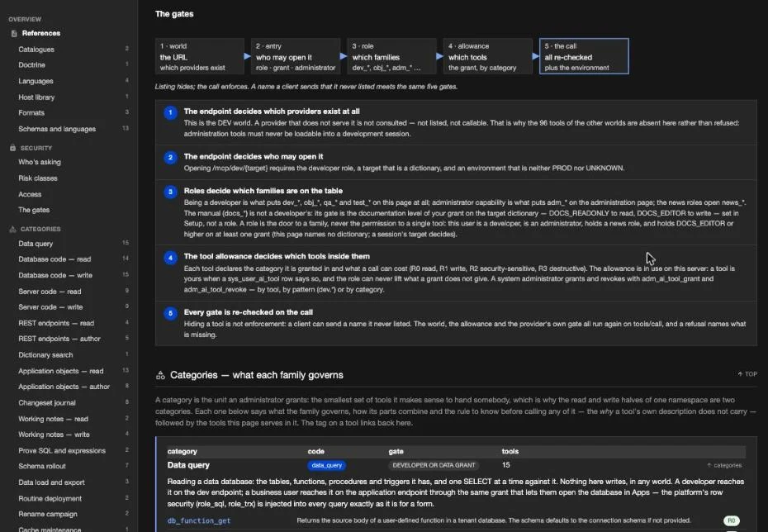Click the data_query code tag

pyautogui.click(x=327, y=465)
